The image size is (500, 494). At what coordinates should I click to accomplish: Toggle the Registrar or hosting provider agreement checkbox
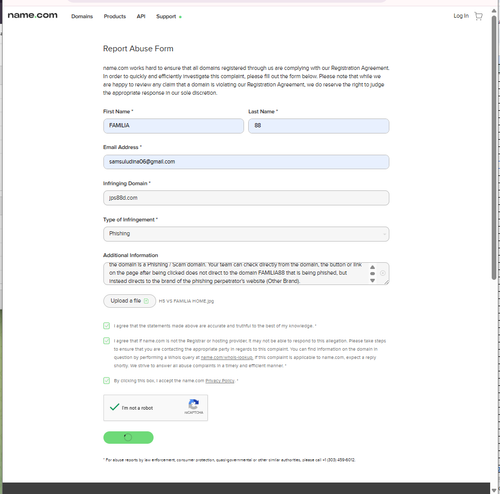click(106, 341)
